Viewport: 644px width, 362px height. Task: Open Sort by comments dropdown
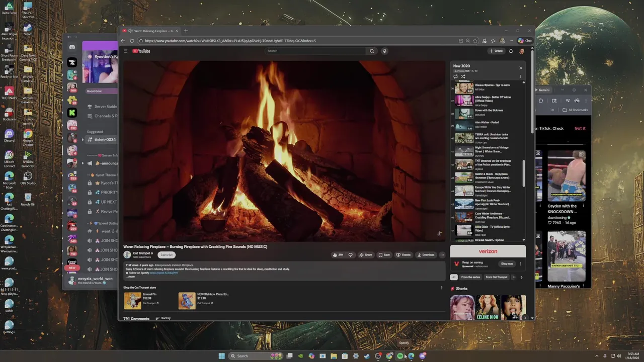[x=163, y=318]
